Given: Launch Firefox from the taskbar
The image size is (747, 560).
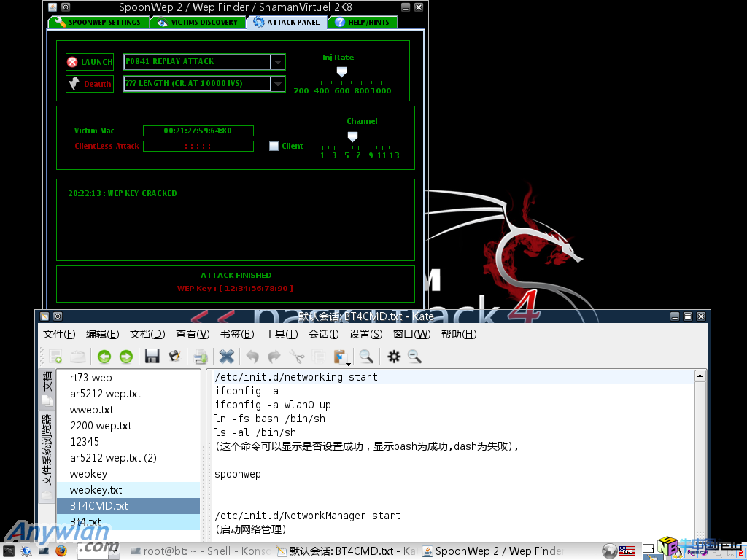Looking at the screenshot, I should pos(61,551).
